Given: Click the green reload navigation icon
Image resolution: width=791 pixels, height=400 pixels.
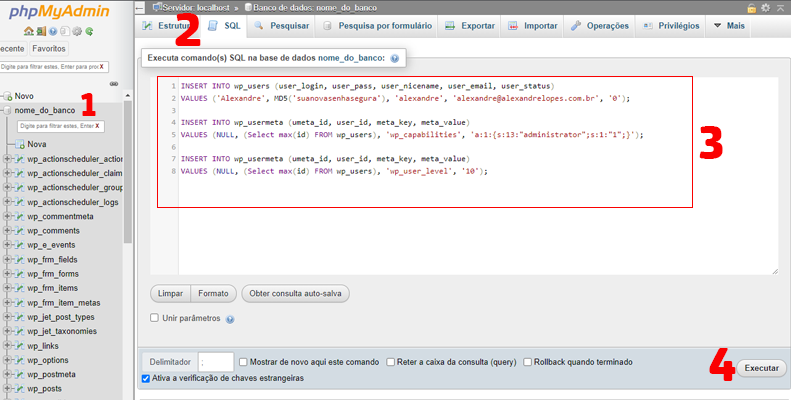Looking at the screenshot, I should tap(89, 31).
